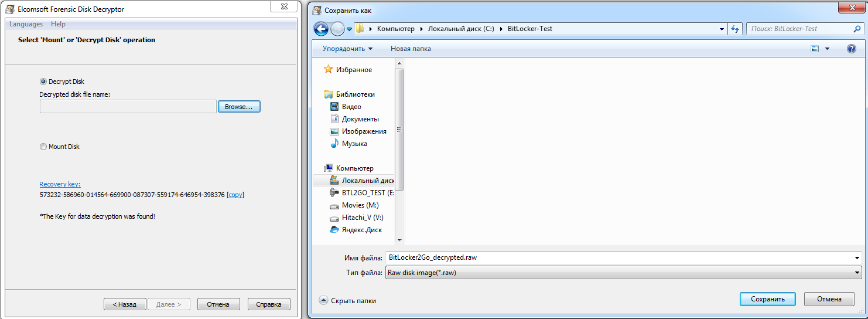868x319 pixels.
Task: Select the Mount Disk radio button
Action: pyautogui.click(x=43, y=147)
